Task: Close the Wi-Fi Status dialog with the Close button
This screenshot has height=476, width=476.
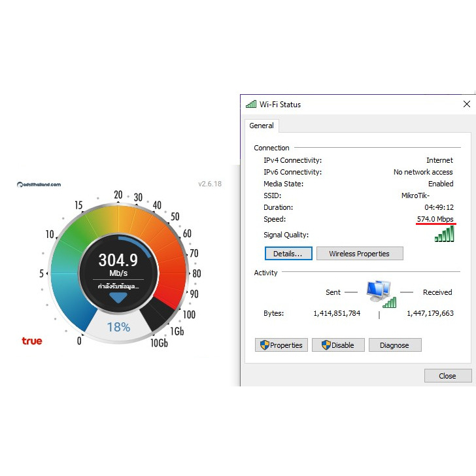Action: click(x=448, y=376)
